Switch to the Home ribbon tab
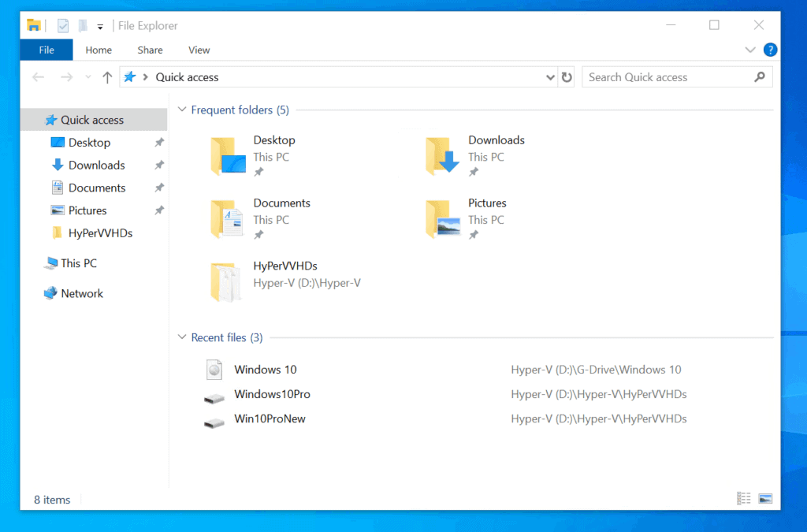Screen dimensions: 807x532 [x=99, y=50]
